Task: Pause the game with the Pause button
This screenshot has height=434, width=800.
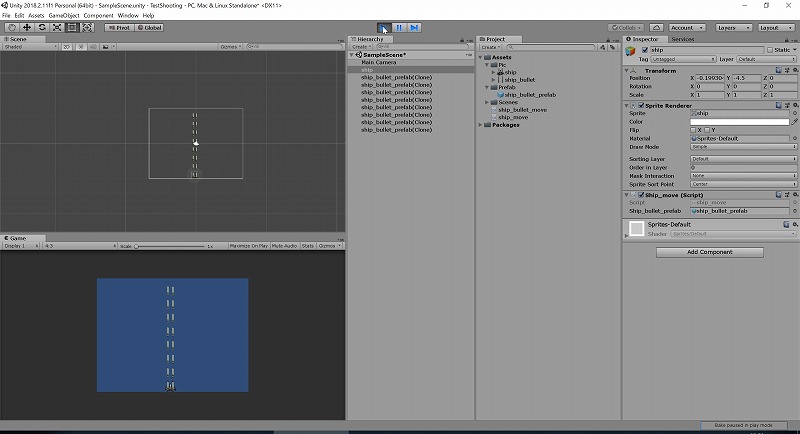Action: (x=399, y=28)
